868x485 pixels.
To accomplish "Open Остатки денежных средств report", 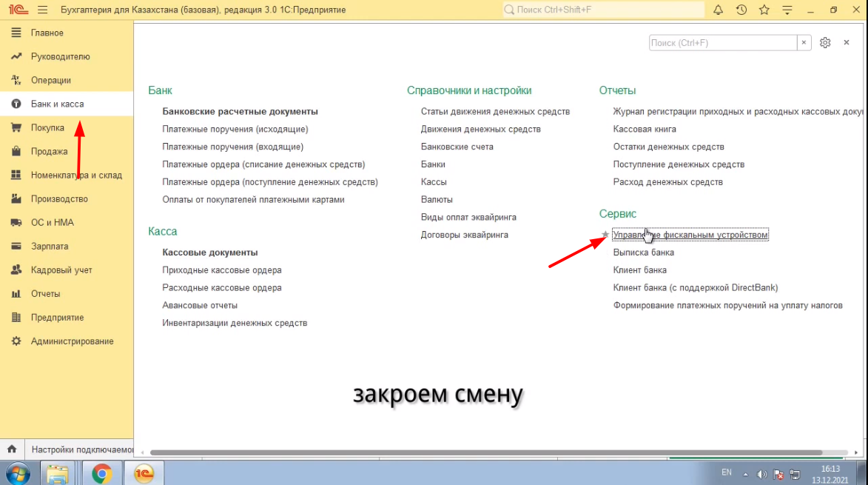I will pos(668,147).
